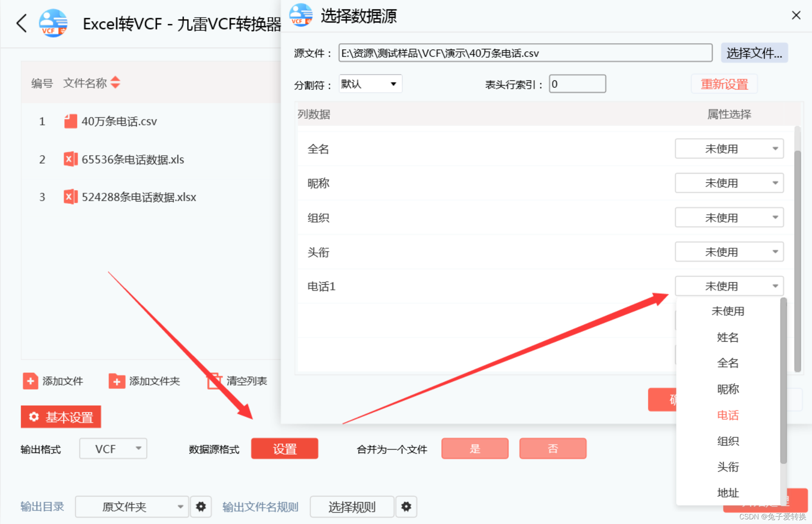Click the 添加文件 plus icon

point(30,381)
